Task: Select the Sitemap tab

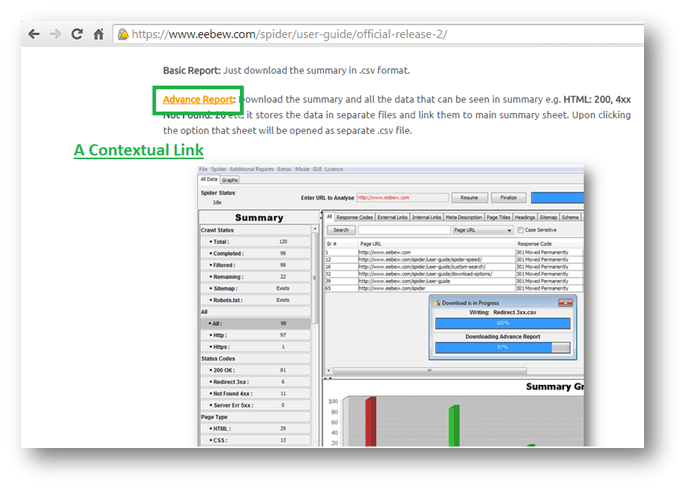Action: (548, 217)
